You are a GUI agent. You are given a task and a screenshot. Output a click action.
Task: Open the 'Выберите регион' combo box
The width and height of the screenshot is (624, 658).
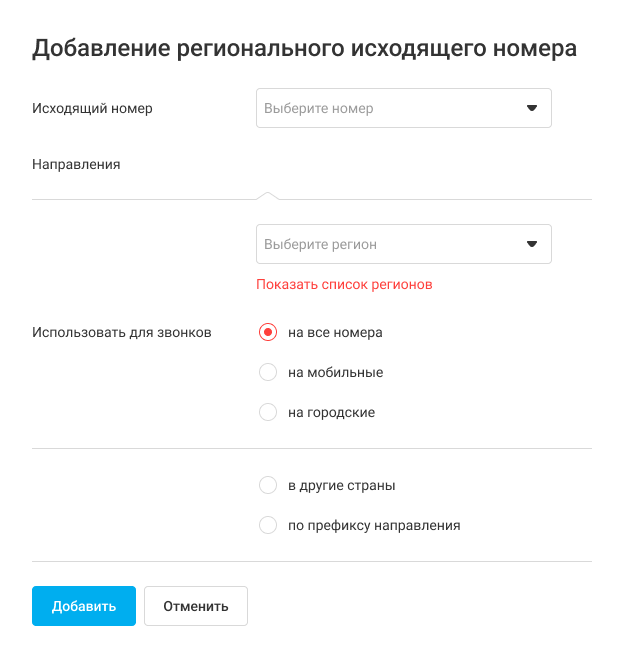pyautogui.click(x=390, y=244)
